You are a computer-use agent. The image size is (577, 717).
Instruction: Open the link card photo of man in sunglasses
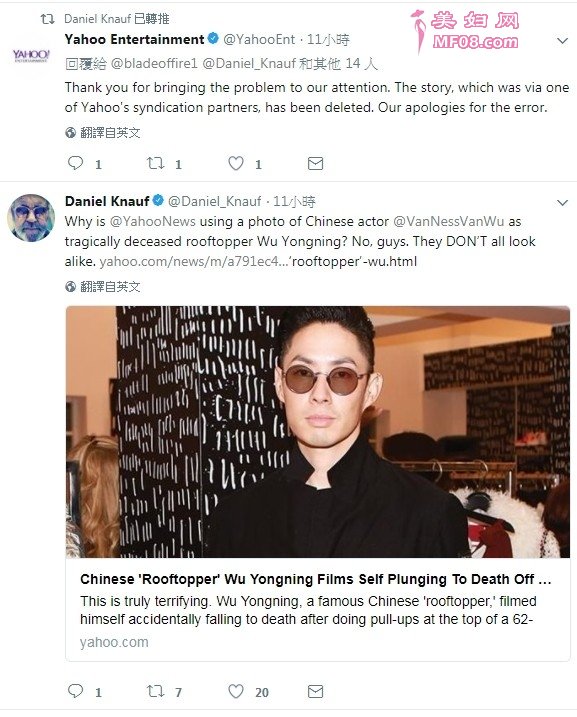click(x=318, y=432)
